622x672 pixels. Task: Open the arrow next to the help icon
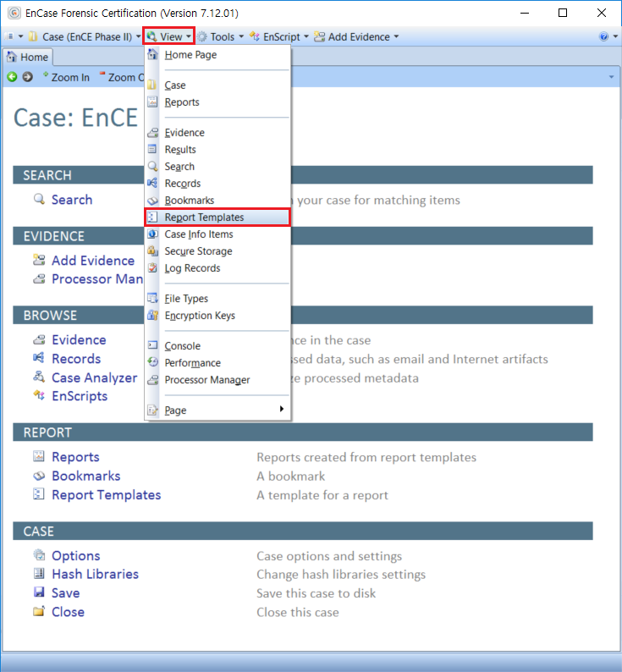point(615,37)
